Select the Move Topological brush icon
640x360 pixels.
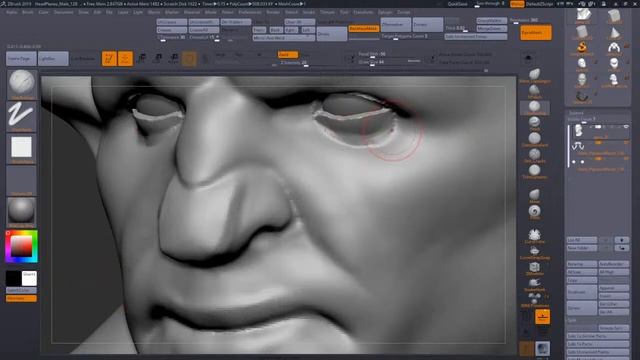pyautogui.click(x=534, y=75)
